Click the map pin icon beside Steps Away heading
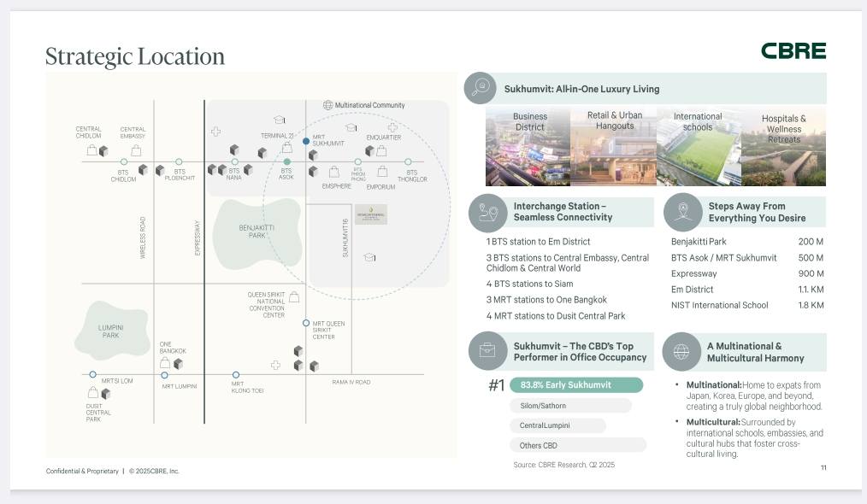 tap(681, 212)
